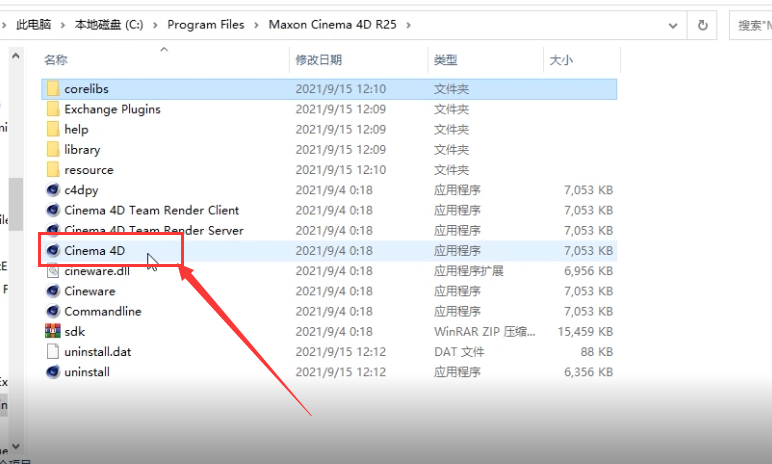This screenshot has height=464, width=772.
Task: Click the uninstall.dat file icon
Action: pos(53,351)
